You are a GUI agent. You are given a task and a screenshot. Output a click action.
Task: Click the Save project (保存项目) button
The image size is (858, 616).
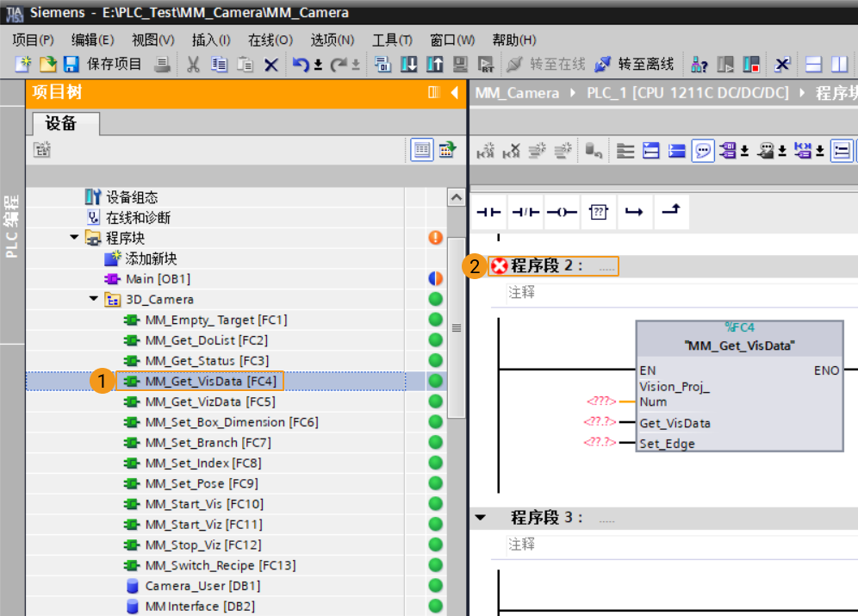coord(103,64)
